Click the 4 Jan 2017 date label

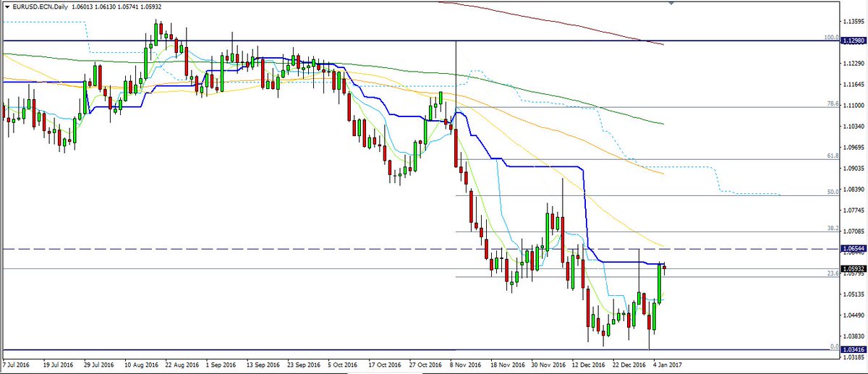click(x=668, y=366)
